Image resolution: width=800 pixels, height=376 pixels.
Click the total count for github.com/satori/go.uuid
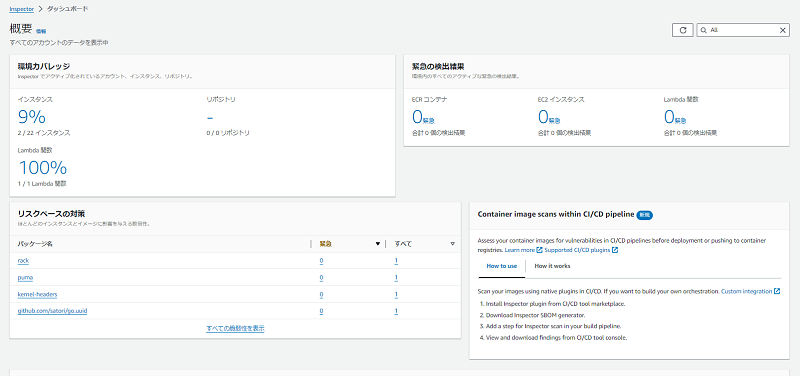point(396,311)
